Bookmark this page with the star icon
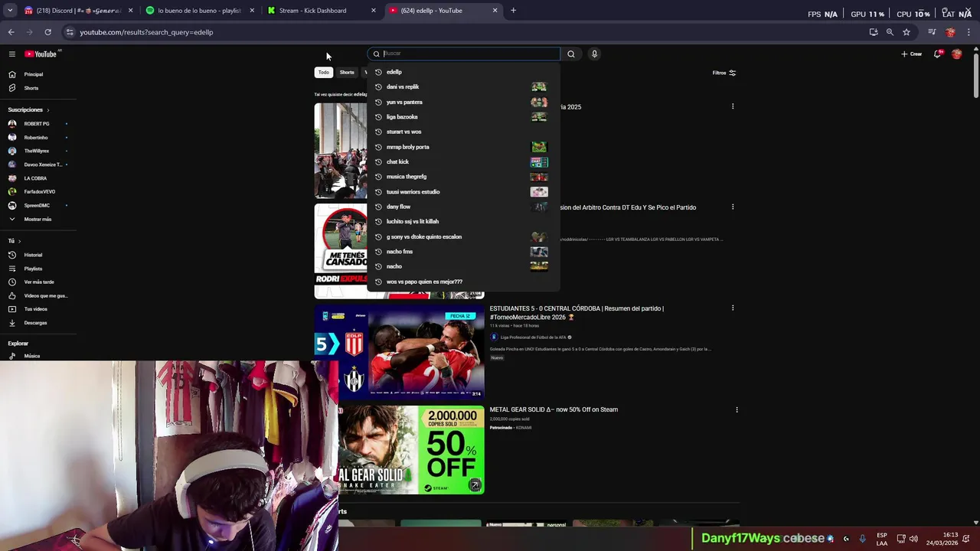This screenshot has height=551, width=980. (906, 32)
